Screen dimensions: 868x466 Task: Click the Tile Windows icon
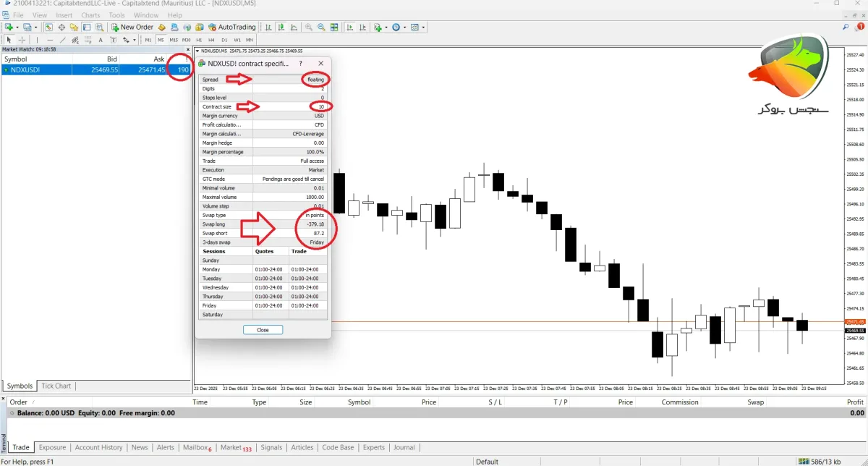coord(334,27)
